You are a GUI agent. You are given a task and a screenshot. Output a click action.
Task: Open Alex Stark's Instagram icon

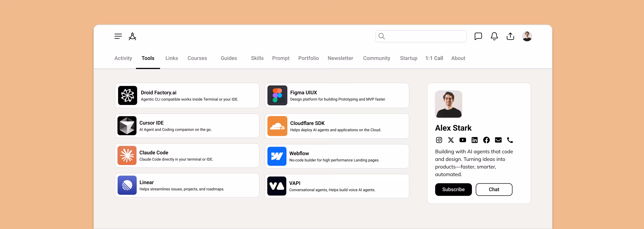pyautogui.click(x=439, y=140)
